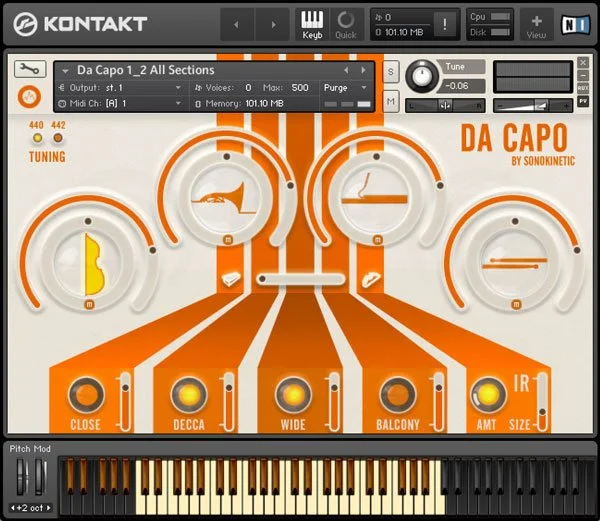Click the orange Sonokinetic logo icon
Viewport: 600px width, 521px height.
29,97
